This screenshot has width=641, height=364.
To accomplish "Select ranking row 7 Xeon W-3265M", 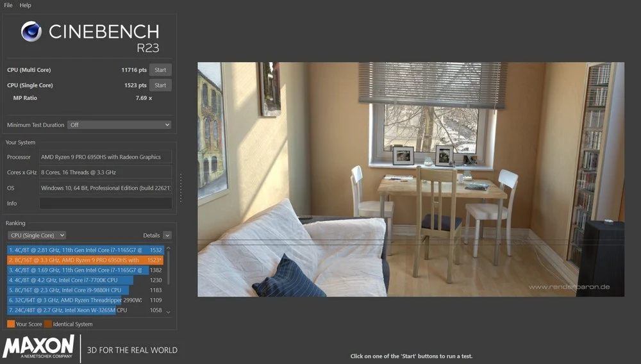I will pyautogui.click(x=85, y=310).
